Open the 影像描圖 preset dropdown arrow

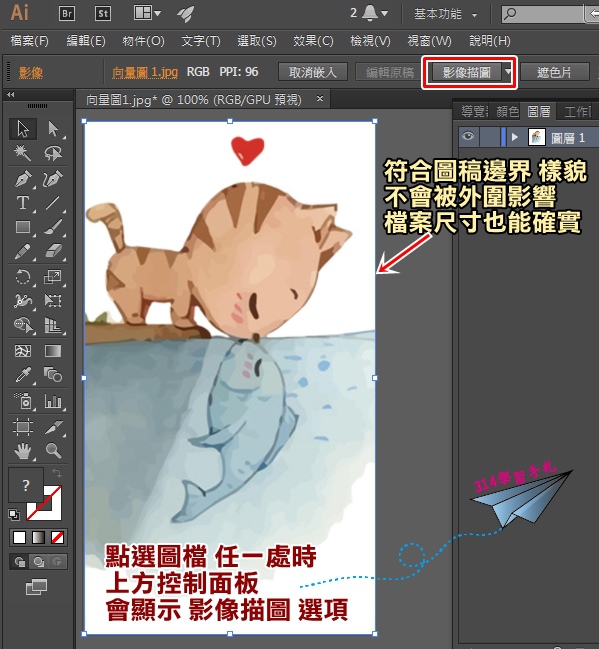508,72
